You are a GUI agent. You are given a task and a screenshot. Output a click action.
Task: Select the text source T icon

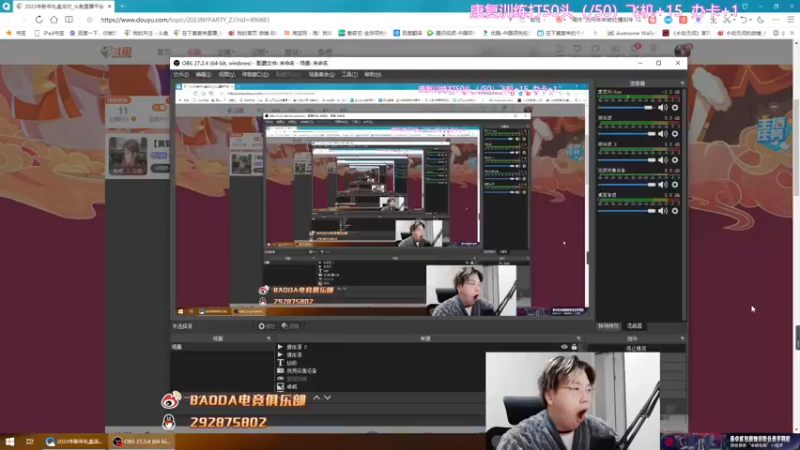pos(280,363)
